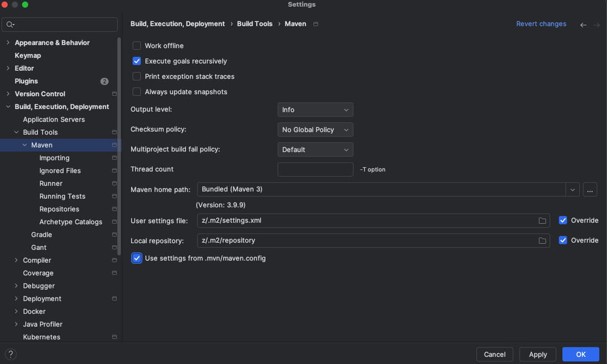Uncheck Execute goals recursively

click(x=137, y=61)
